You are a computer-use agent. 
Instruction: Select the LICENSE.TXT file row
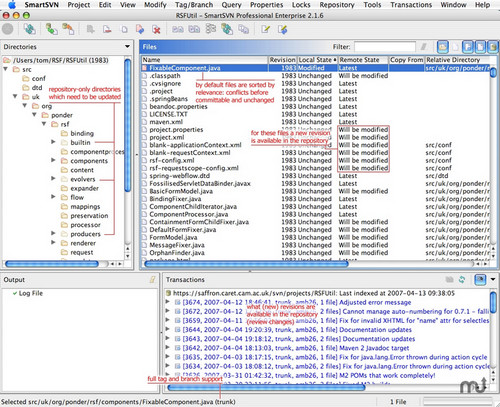coord(315,114)
